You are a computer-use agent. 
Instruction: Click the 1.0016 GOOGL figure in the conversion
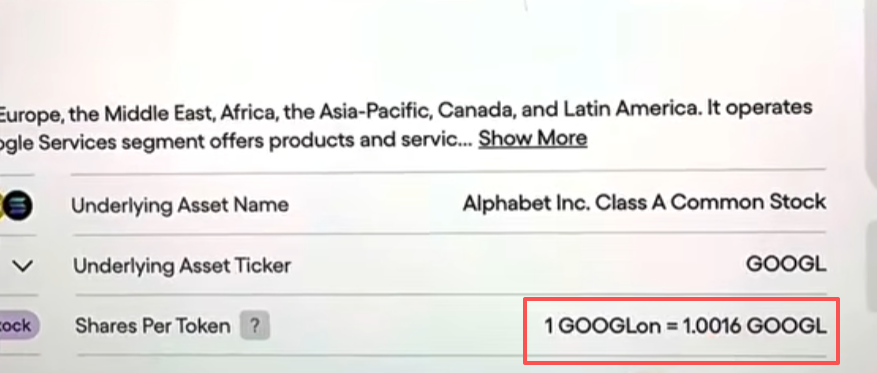[754, 325]
